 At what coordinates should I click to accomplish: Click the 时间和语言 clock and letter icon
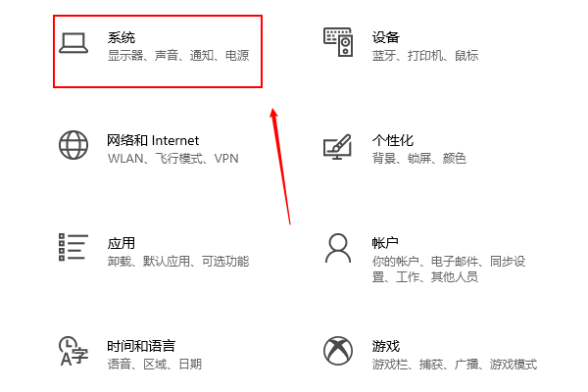click(73, 351)
